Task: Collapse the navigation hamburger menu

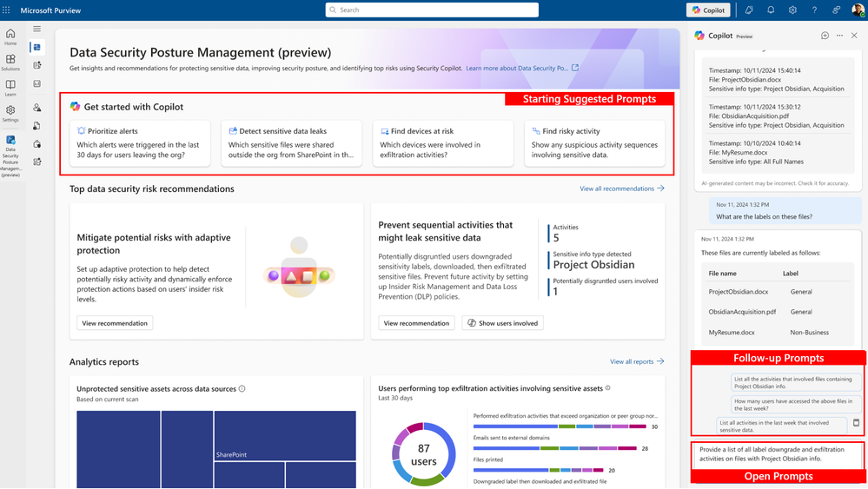Action: (37, 29)
